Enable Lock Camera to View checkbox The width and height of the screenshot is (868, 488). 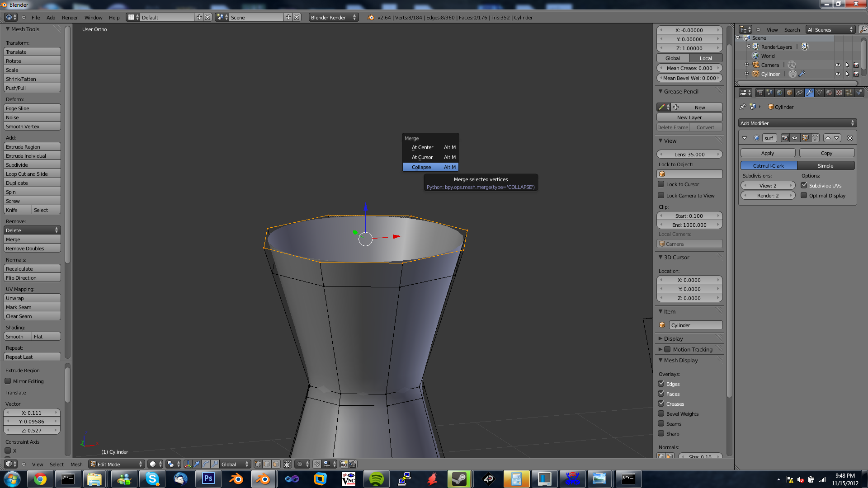click(661, 195)
